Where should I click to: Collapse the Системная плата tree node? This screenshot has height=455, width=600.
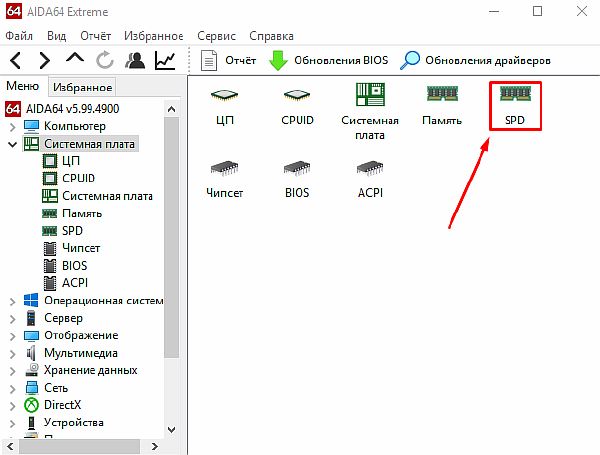[x=12, y=144]
